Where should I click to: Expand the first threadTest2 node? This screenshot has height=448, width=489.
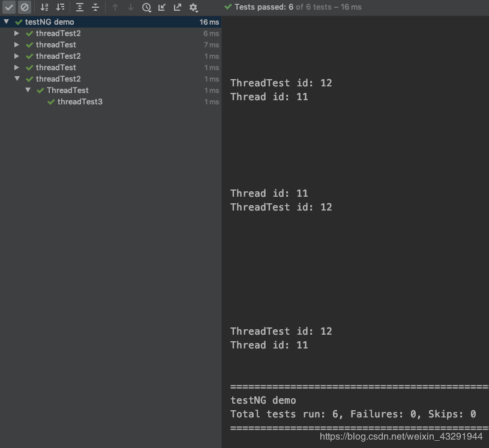pyautogui.click(x=17, y=34)
